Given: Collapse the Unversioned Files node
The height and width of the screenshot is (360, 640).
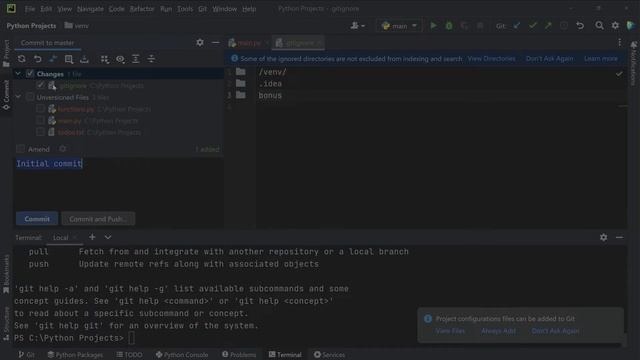Looking at the screenshot, I should [18, 97].
